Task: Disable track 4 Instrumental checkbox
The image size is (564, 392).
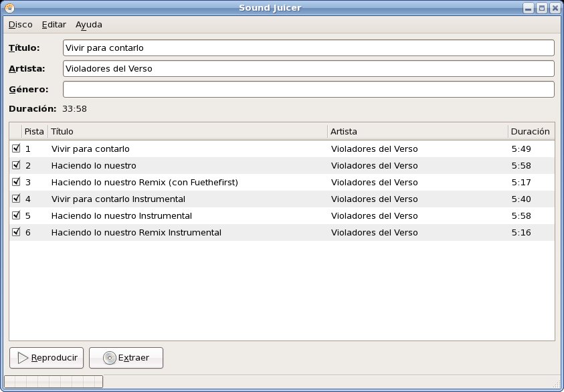Action: (16, 199)
